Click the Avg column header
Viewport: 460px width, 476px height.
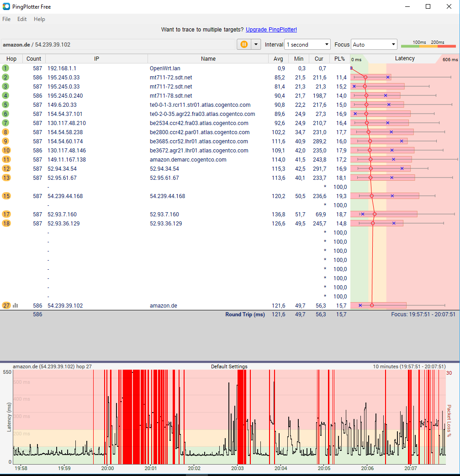[x=278, y=58]
